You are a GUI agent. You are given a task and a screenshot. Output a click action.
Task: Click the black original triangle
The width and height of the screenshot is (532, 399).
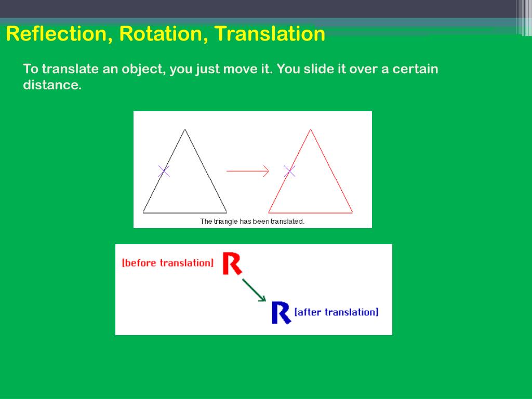[185, 171]
